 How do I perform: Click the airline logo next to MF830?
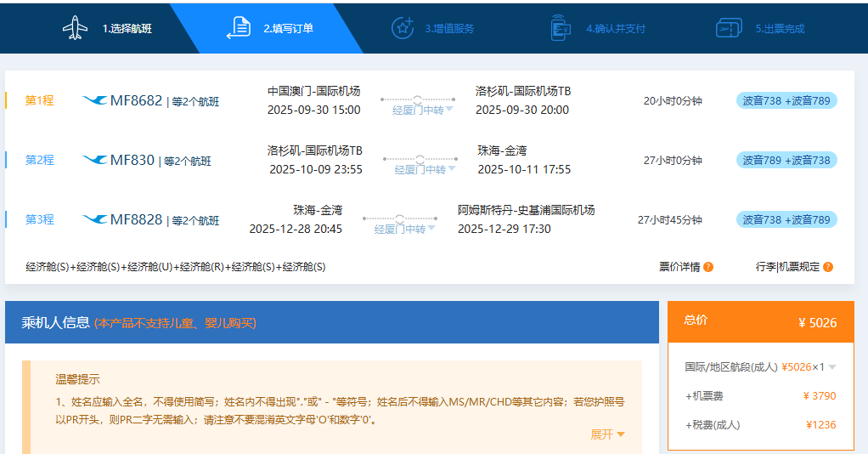(x=94, y=160)
